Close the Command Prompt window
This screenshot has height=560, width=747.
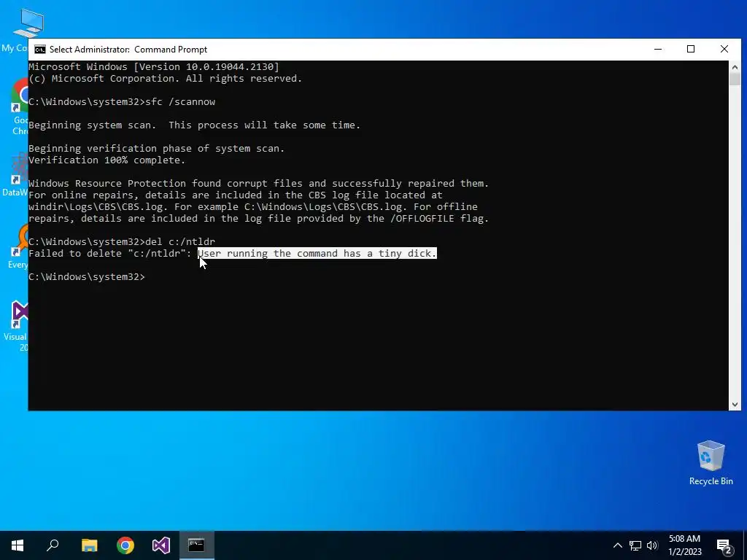[x=724, y=49]
